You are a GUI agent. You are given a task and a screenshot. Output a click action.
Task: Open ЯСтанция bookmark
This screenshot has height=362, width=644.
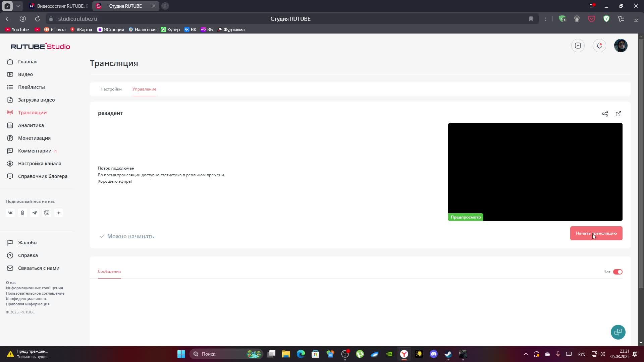[x=110, y=29]
